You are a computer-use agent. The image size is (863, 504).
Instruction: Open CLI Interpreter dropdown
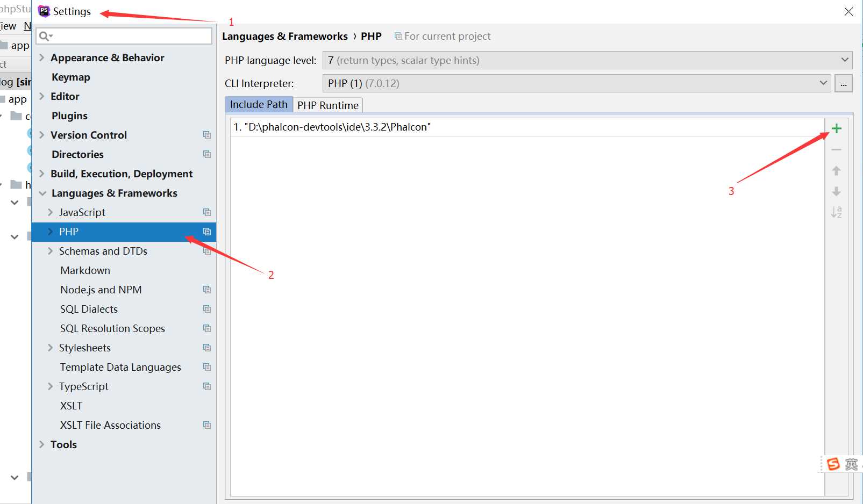576,83
